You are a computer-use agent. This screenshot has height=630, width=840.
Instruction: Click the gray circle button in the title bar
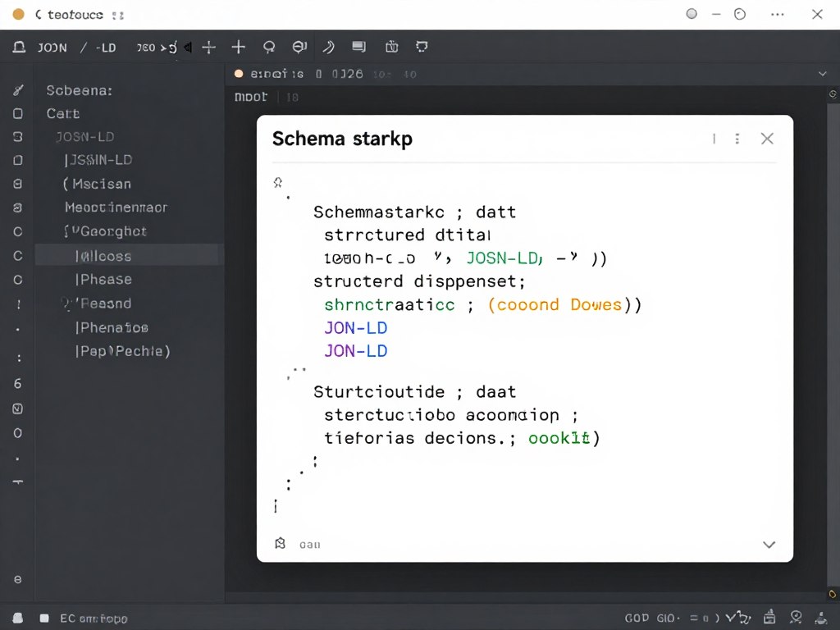click(x=692, y=14)
